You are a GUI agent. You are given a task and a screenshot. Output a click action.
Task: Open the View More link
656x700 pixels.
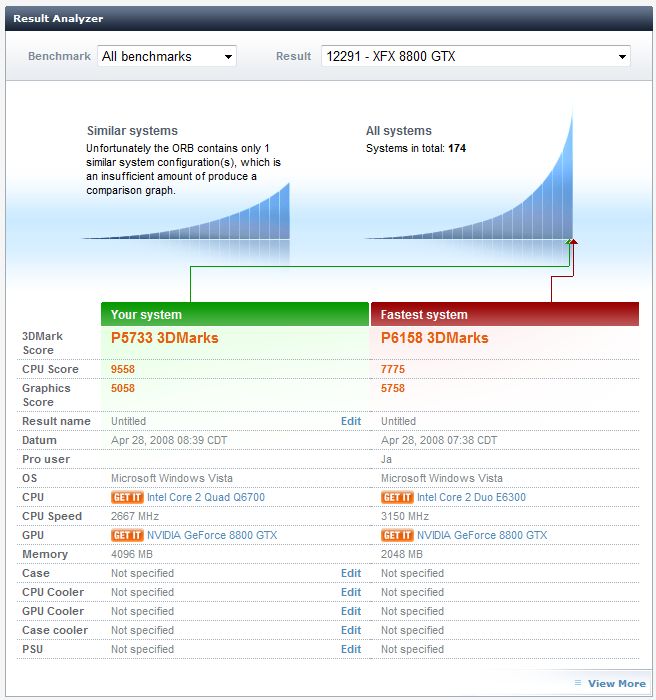click(617, 683)
